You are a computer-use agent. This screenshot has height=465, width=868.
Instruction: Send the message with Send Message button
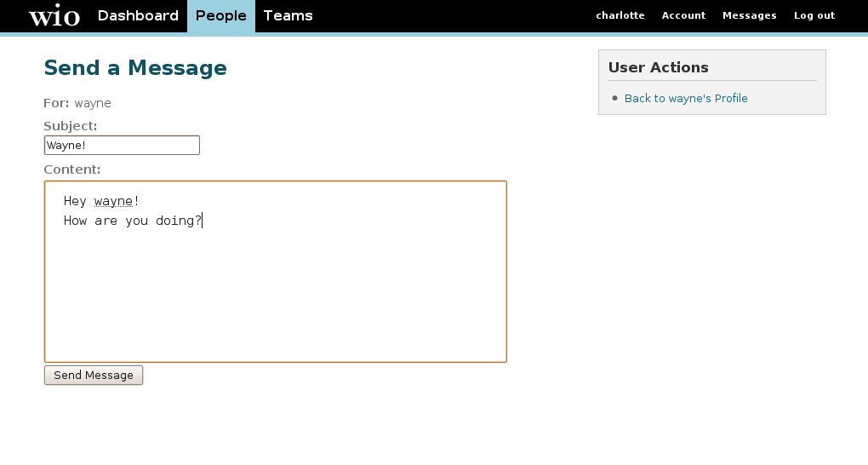(x=94, y=376)
